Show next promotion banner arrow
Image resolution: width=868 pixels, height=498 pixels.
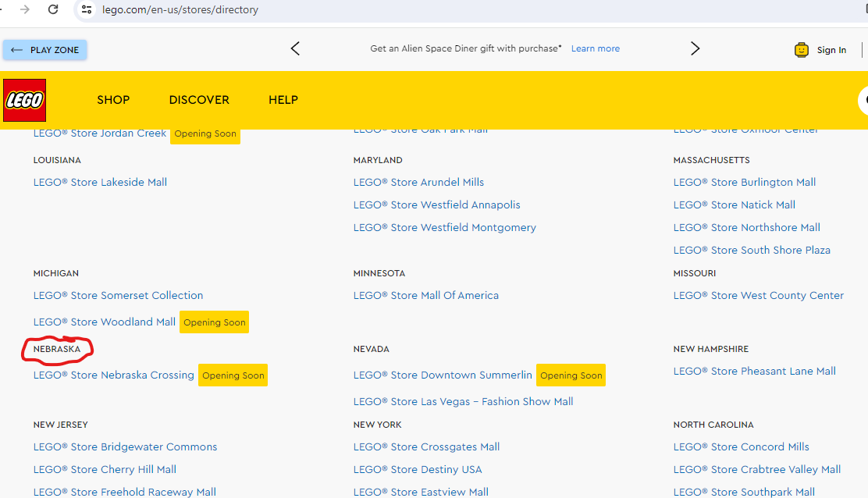(695, 48)
